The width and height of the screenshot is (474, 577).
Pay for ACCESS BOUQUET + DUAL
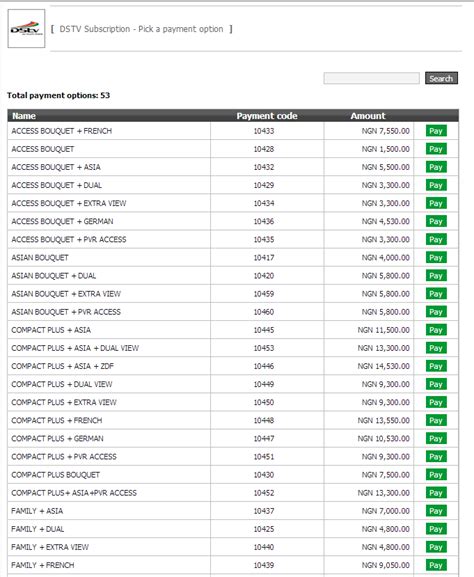pos(436,185)
